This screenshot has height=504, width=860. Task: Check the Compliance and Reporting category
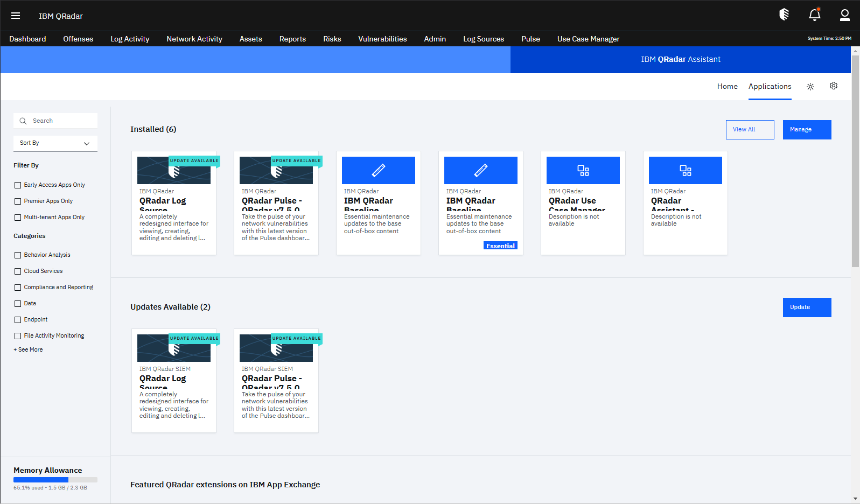(x=18, y=288)
